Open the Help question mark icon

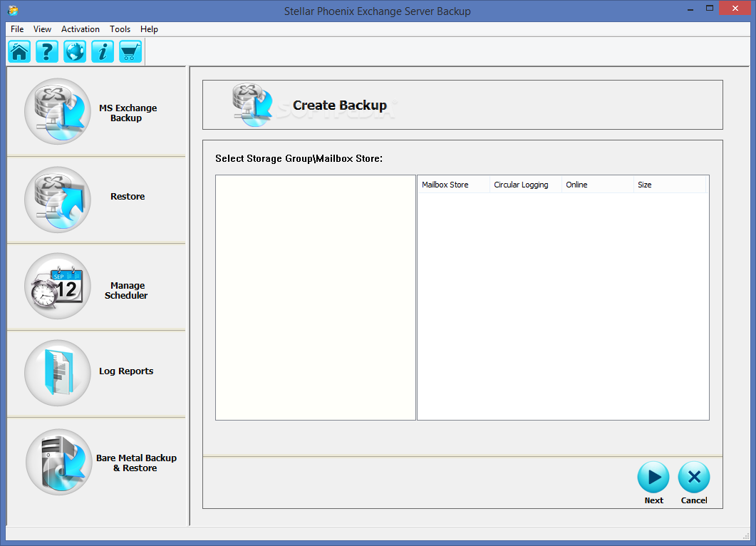[x=47, y=51]
